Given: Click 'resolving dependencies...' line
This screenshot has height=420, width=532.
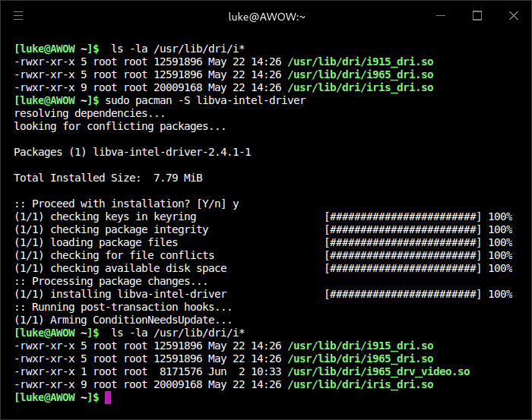Looking at the screenshot, I should (90, 114).
